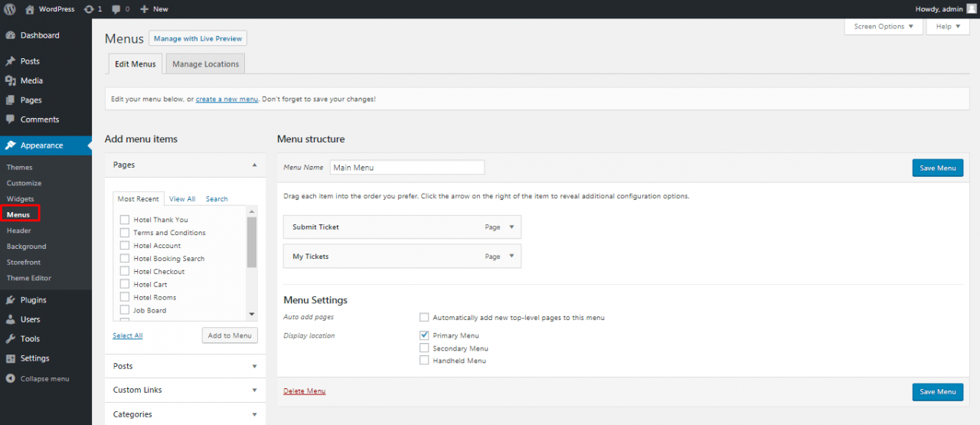Click the Add to Menu button
Image resolution: width=980 pixels, height=425 pixels.
tap(230, 335)
